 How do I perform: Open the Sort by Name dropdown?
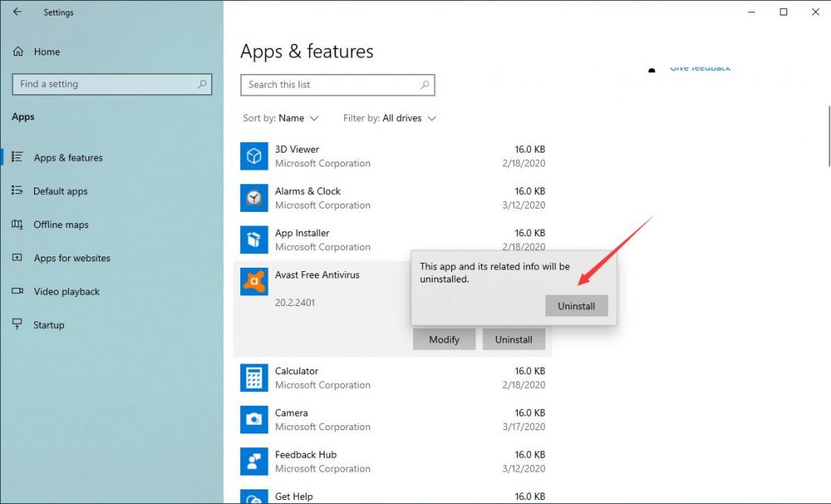coord(280,118)
